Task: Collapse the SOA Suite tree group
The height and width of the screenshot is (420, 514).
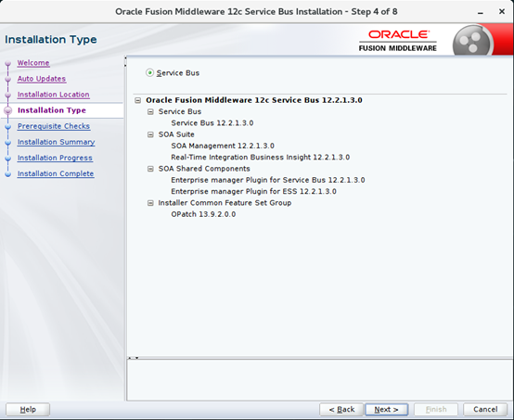Action: click(150, 134)
